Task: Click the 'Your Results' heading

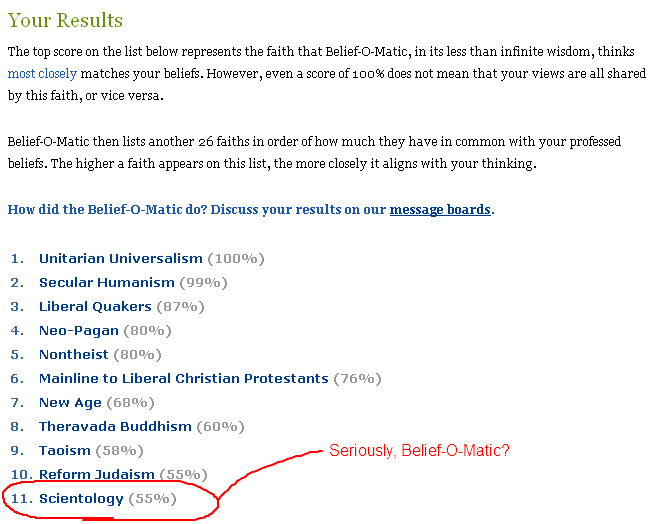Action: coord(65,20)
